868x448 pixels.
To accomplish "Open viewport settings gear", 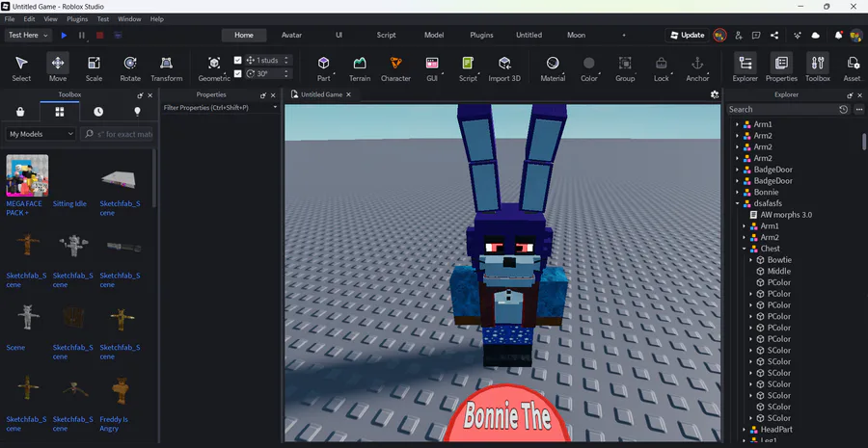I will click(x=714, y=94).
